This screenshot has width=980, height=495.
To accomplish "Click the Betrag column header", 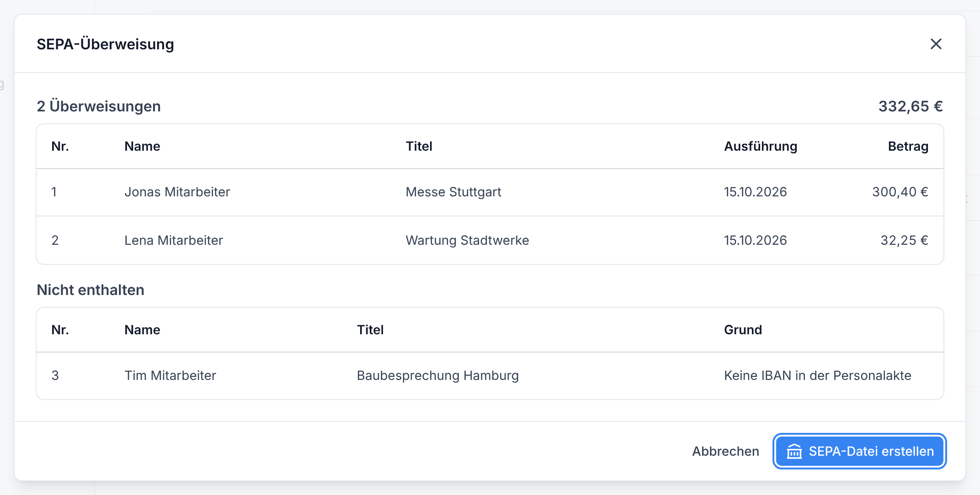I will [x=908, y=146].
